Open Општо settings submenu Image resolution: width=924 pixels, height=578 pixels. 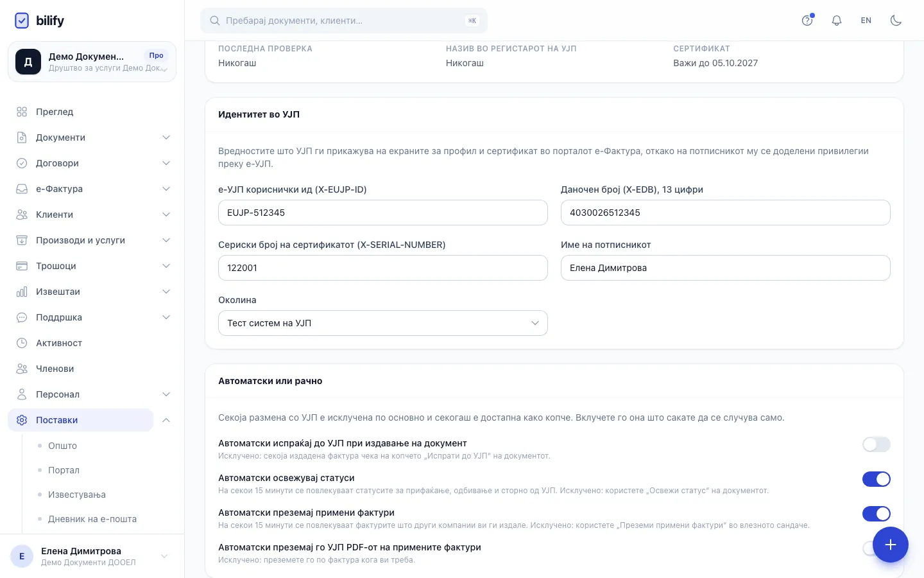(x=62, y=446)
